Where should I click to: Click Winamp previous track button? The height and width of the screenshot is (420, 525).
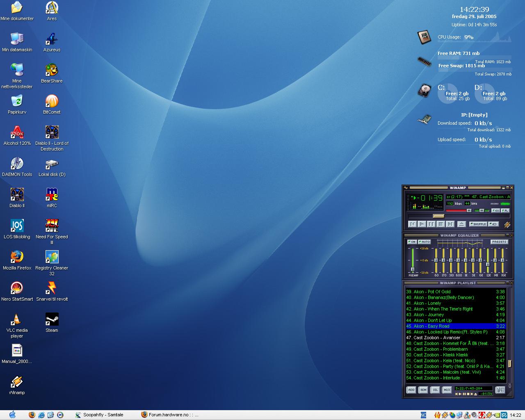click(x=413, y=224)
